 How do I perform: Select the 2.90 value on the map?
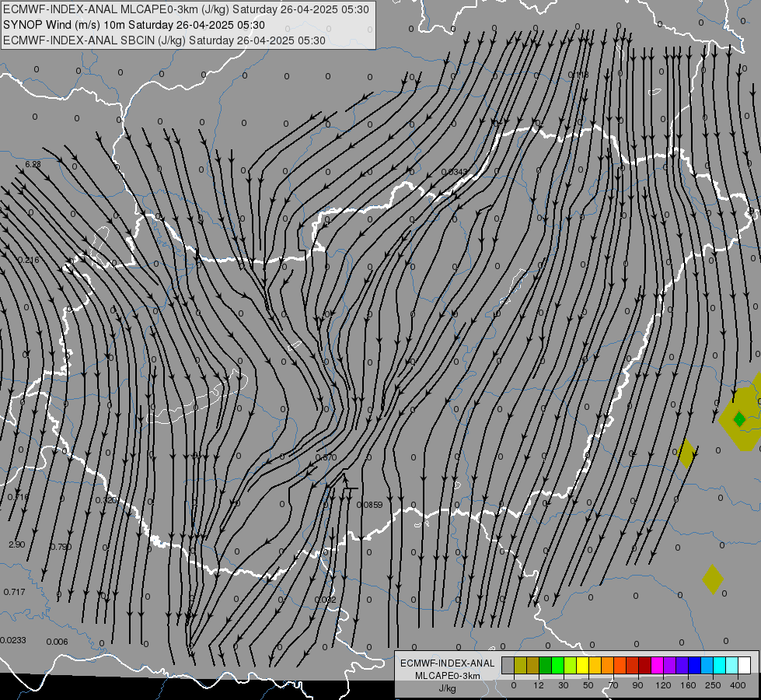tap(16, 544)
